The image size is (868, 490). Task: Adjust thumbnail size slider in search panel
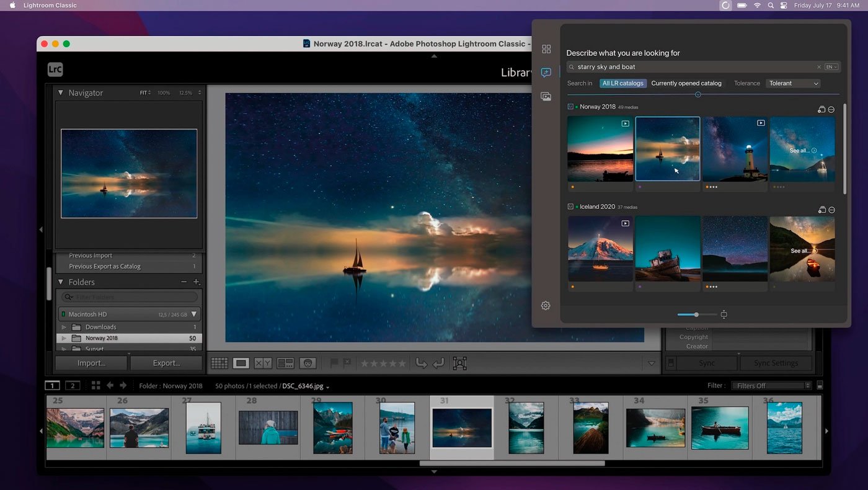[697, 314]
